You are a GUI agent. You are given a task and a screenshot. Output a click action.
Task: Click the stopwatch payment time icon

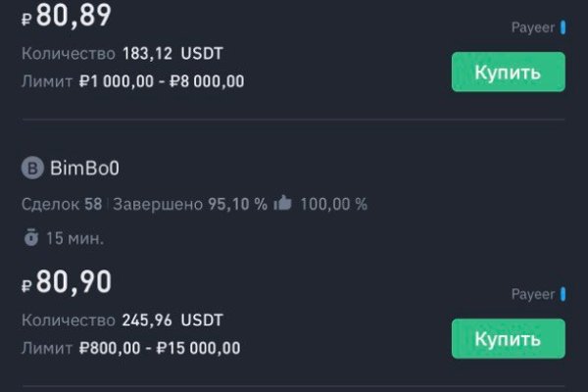coord(31,237)
